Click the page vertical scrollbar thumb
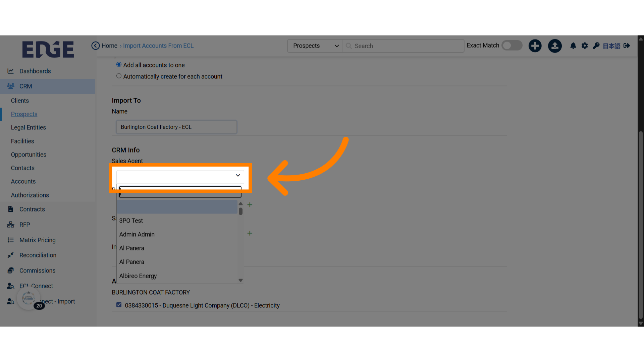Image resolution: width=644 pixels, height=362 pixels. (641, 225)
